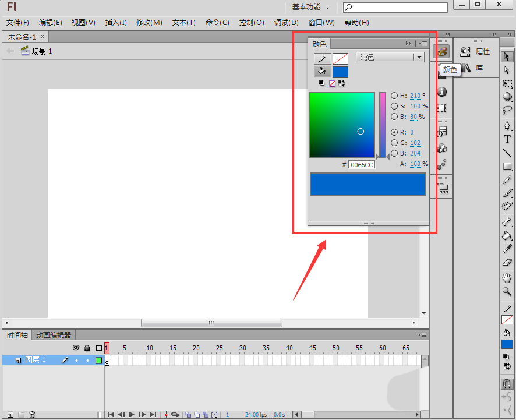
Task: Toggle show/hide all layers eye icon
Action: (76, 348)
